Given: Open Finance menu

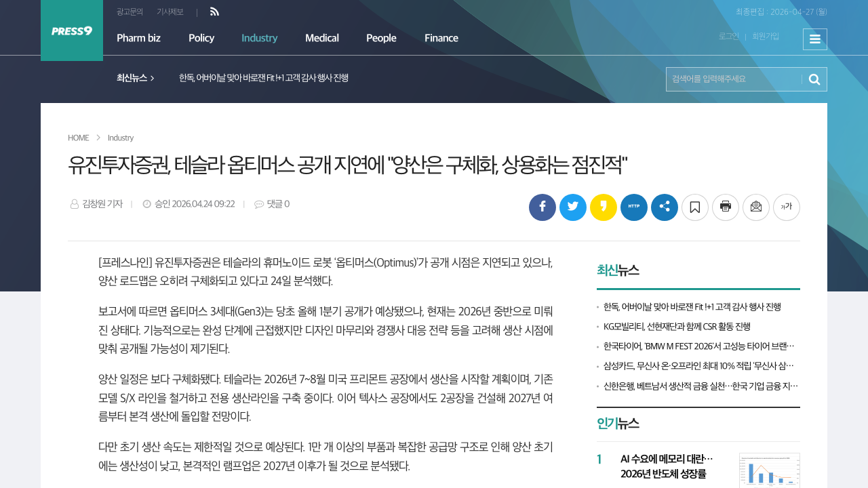Looking at the screenshot, I should tap(441, 38).
